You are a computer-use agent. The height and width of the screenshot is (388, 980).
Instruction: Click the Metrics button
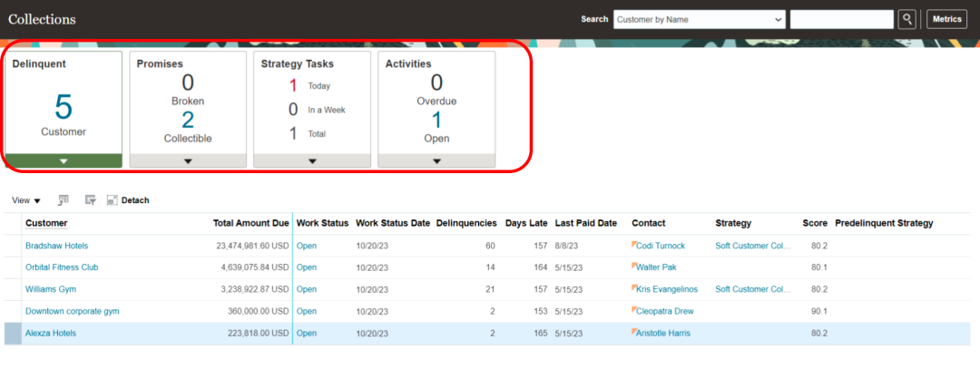tap(946, 19)
